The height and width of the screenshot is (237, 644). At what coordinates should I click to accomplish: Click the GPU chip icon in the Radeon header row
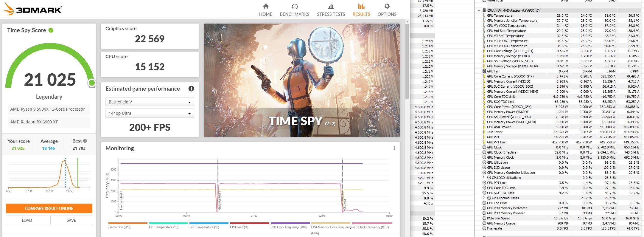(484, 10)
